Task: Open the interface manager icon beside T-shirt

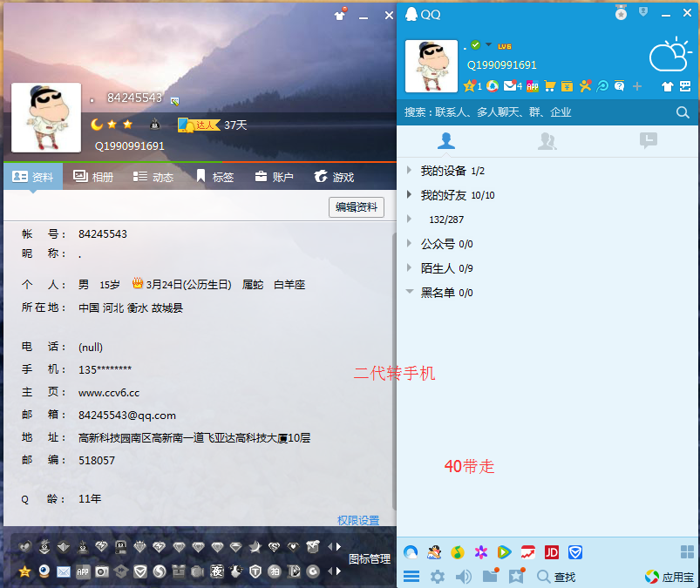Action: [x=685, y=86]
